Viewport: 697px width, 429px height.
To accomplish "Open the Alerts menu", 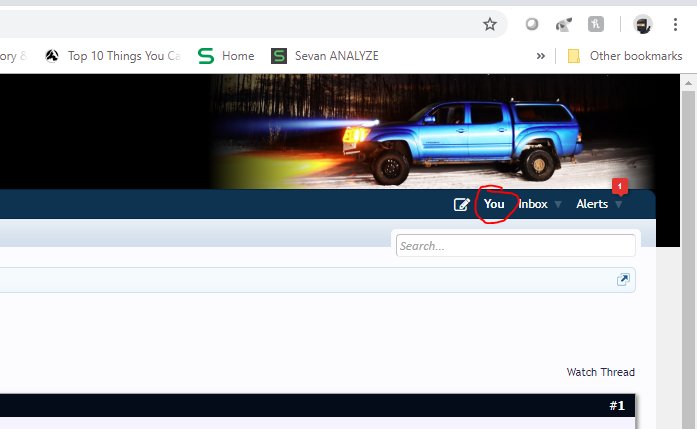I will pos(592,204).
